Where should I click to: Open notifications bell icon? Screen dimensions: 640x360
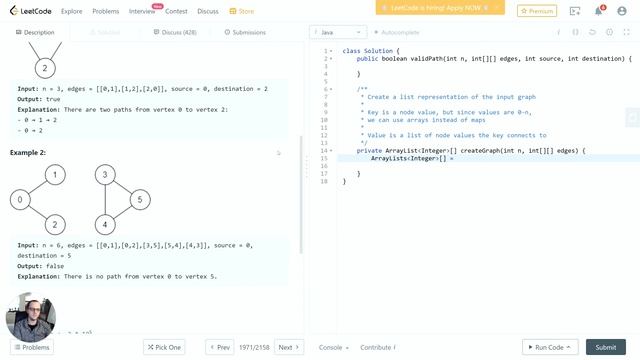point(598,11)
